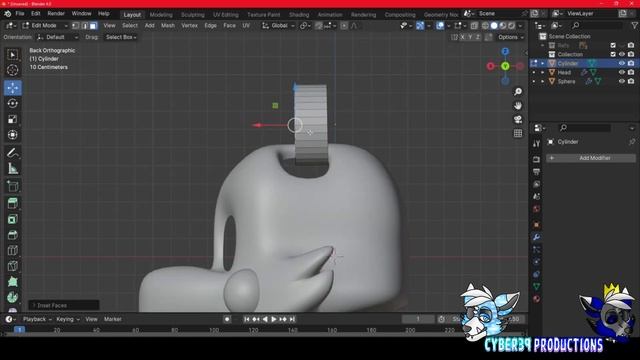Enable vertex select mode
This screenshot has height=360, width=640.
(x=76, y=26)
